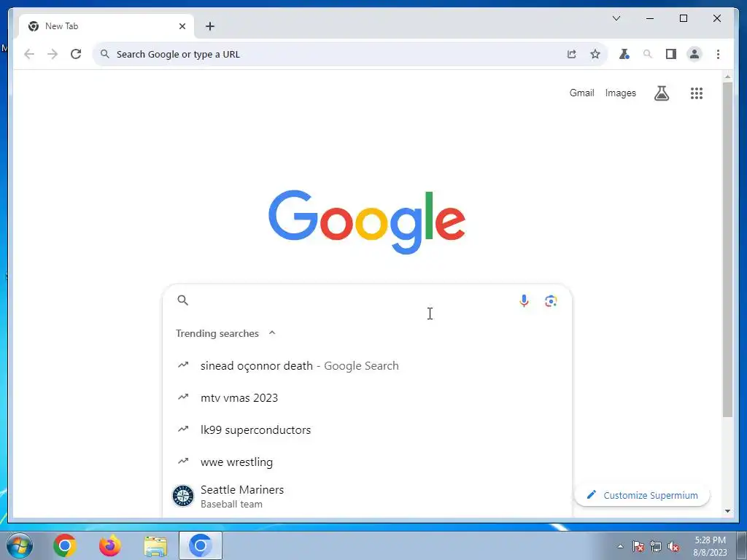Open the profile avatar menu
Image resolution: width=747 pixels, height=560 pixels.
pyautogui.click(x=694, y=54)
